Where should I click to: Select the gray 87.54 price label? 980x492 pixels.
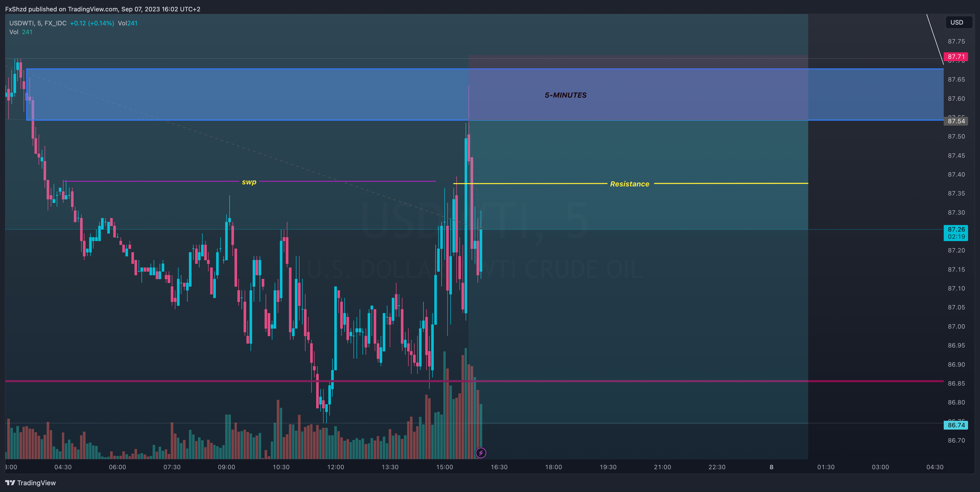point(956,121)
